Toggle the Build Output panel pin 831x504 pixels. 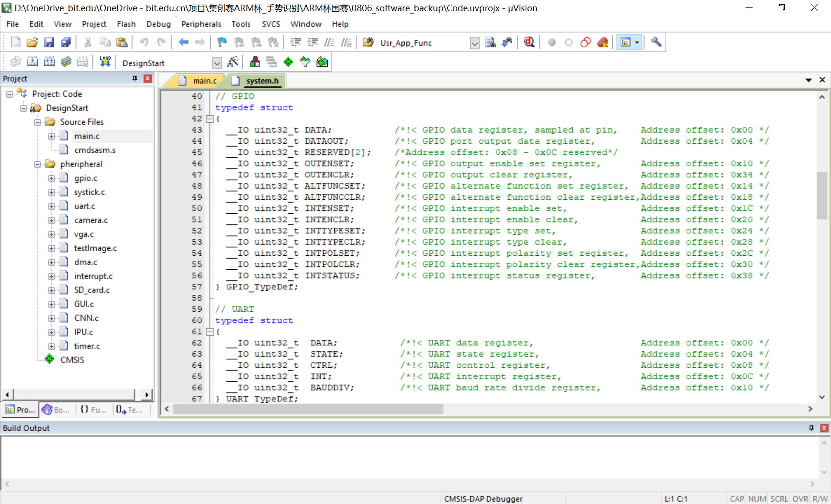(x=811, y=428)
